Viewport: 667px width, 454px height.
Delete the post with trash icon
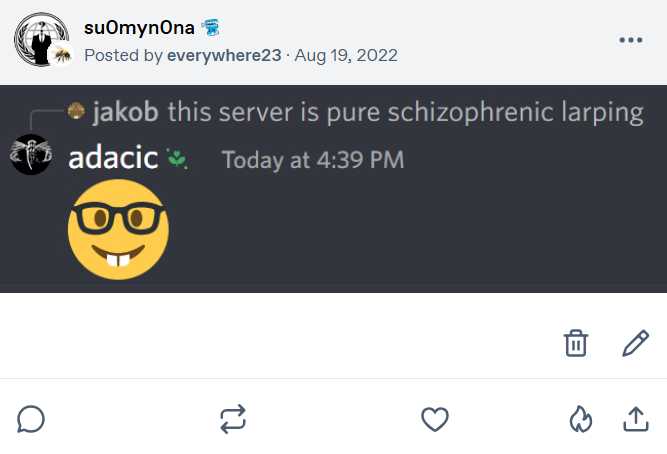click(x=576, y=344)
